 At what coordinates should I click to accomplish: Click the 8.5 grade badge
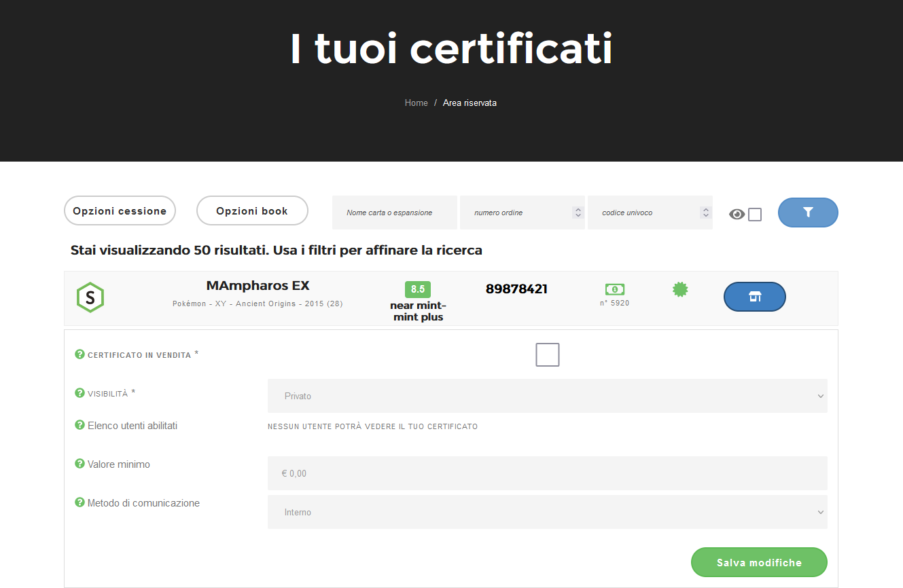coord(418,289)
